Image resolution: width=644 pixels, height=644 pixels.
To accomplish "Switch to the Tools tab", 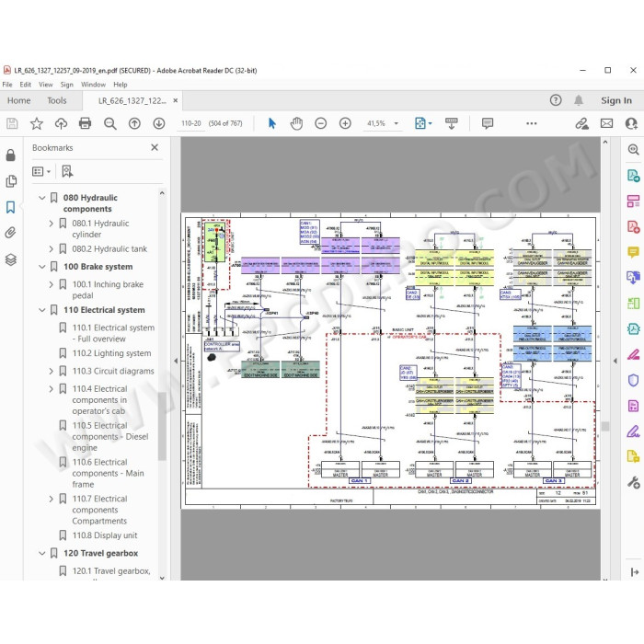I will click(57, 100).
